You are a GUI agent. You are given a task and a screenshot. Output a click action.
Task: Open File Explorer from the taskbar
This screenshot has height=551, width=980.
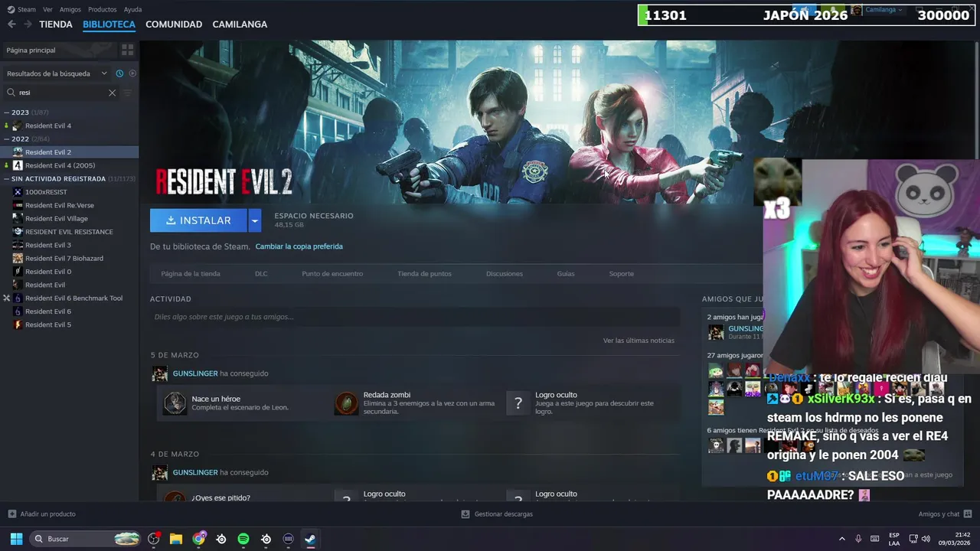176,539
